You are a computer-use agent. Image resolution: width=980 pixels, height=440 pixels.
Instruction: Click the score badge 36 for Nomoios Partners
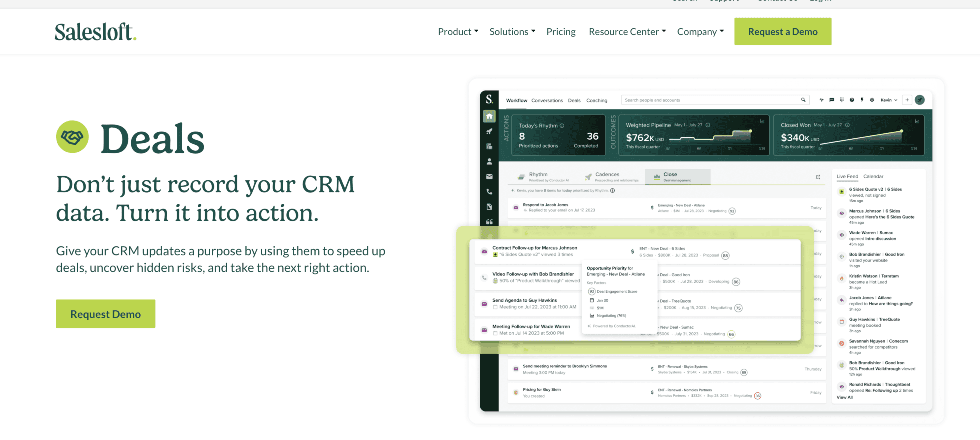click(x=758, y=396)
